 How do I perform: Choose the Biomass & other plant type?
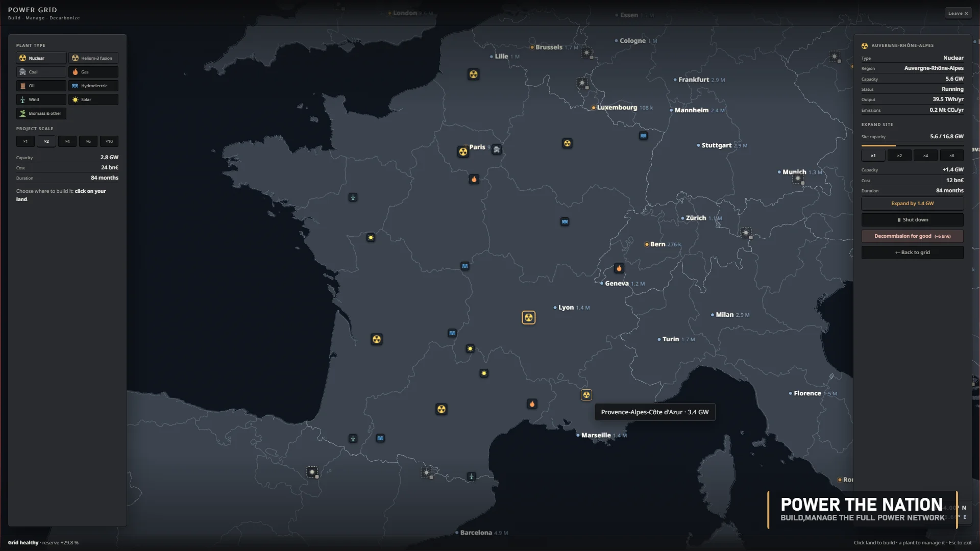click(x=41, y=113)
